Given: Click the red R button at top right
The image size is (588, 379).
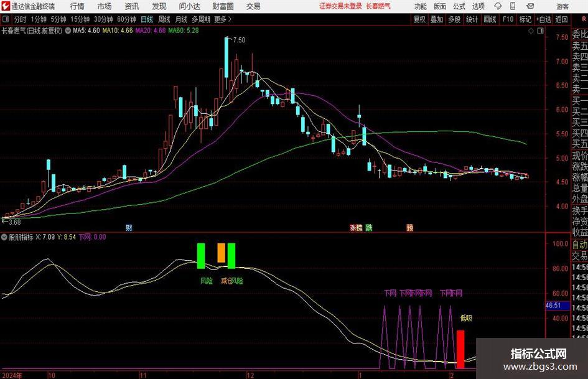Looking at the screenshot, I should pyautogui.click(x=584, y=19).
